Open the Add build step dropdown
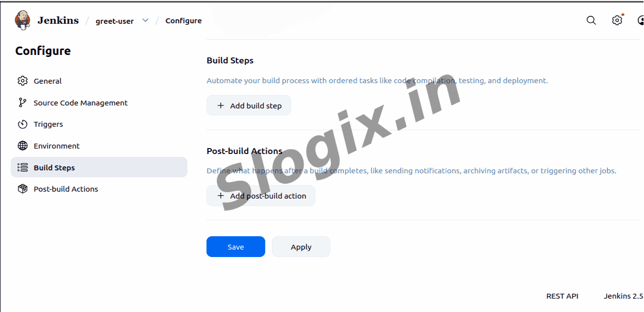644x312 pixels. (249, 105)
